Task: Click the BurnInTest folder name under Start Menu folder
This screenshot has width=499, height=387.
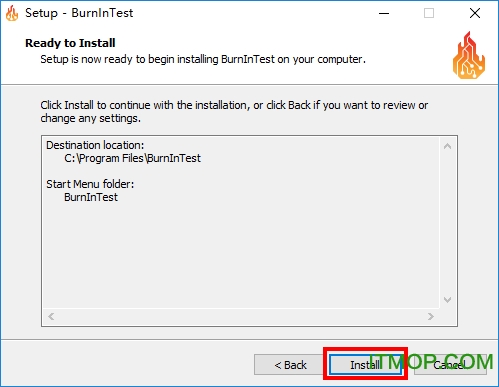Action: pos(91,197)
